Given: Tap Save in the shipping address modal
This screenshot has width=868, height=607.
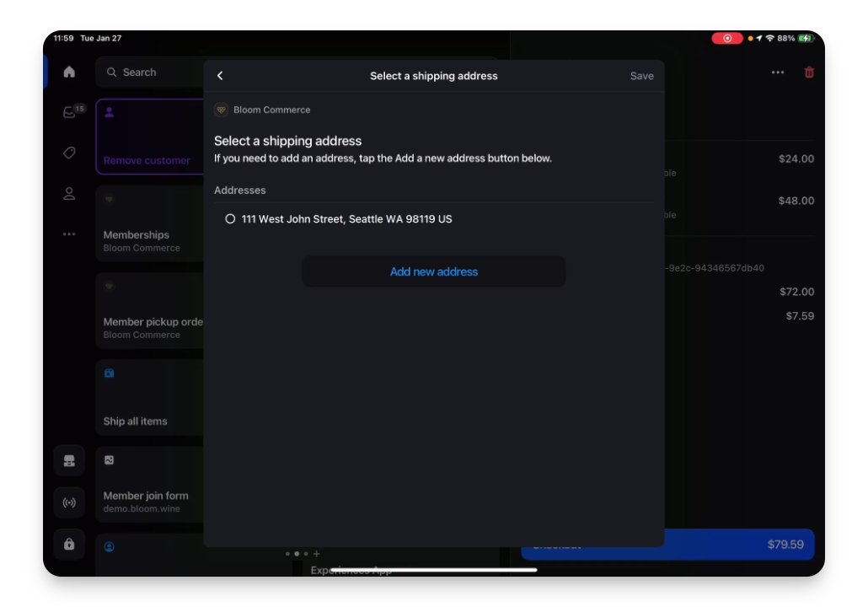Looking at the screenshot, I should pos(641,76).
